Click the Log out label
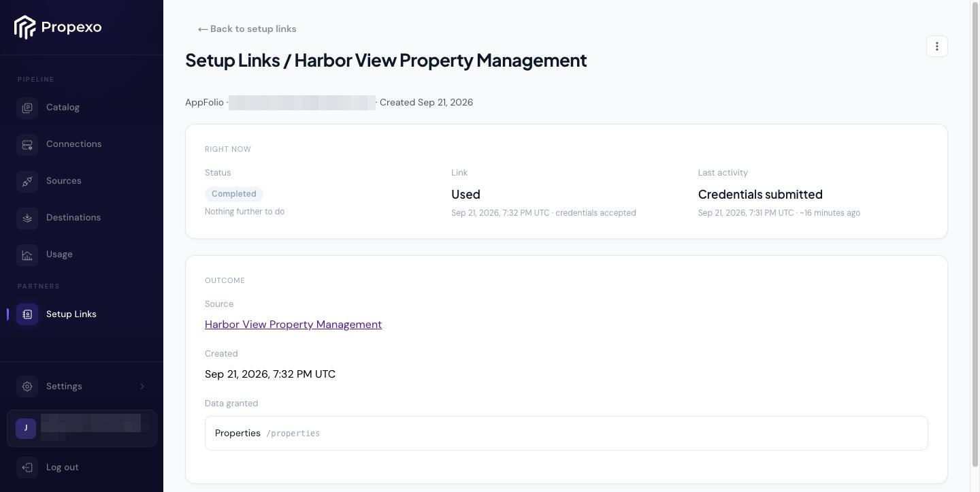Image resolution: width=980 pixels, height=492 pixels. (x=63, y=468)
